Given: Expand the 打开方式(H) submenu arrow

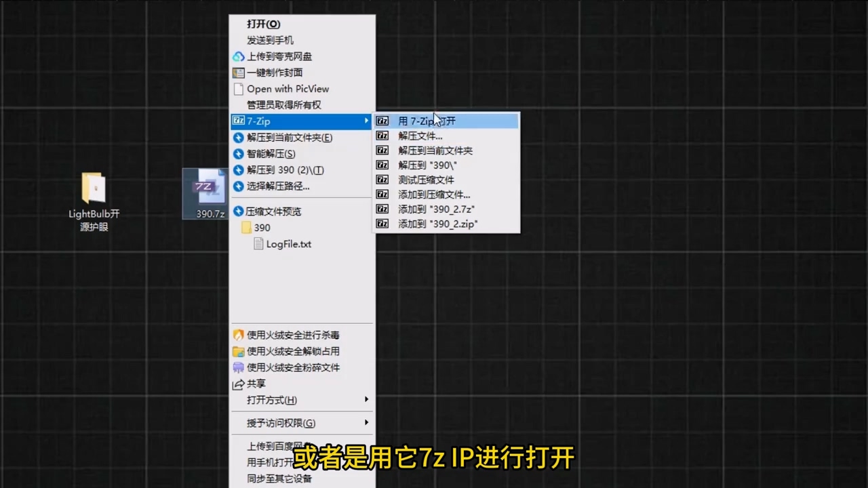Looking at the screenshot, I should tap(367, 399).
